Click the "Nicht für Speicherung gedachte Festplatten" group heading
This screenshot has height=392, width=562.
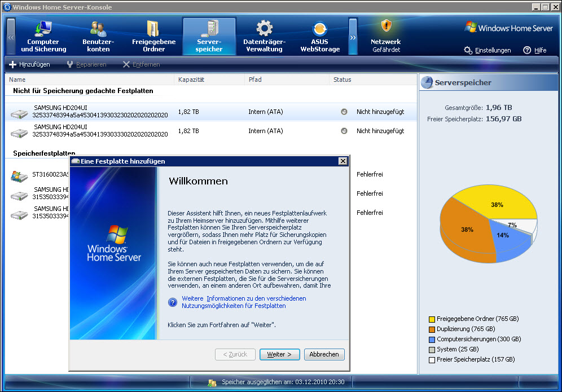[x=83, y=91]
